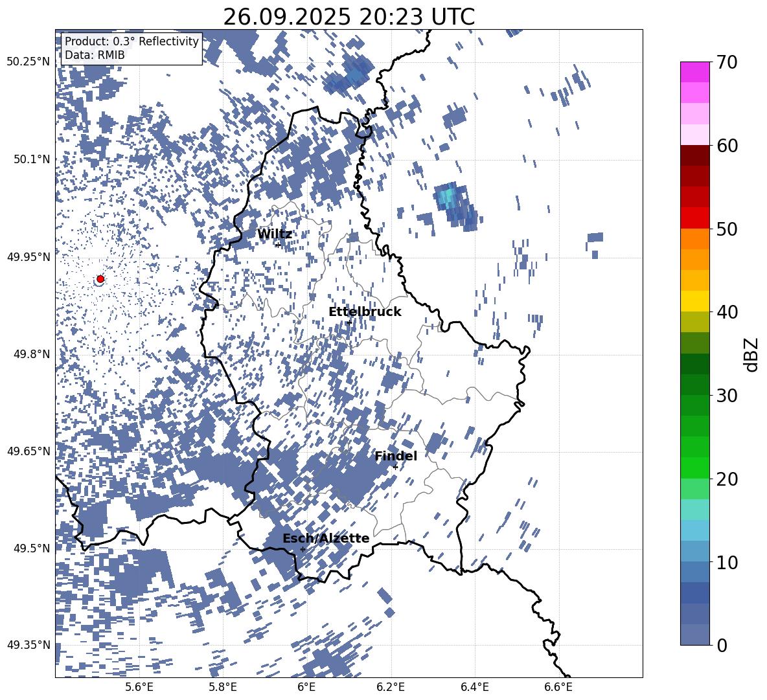767x700 pixels.
Task: Click the 6.4°E longitude tick label
Action: click(x=474, y=687)
